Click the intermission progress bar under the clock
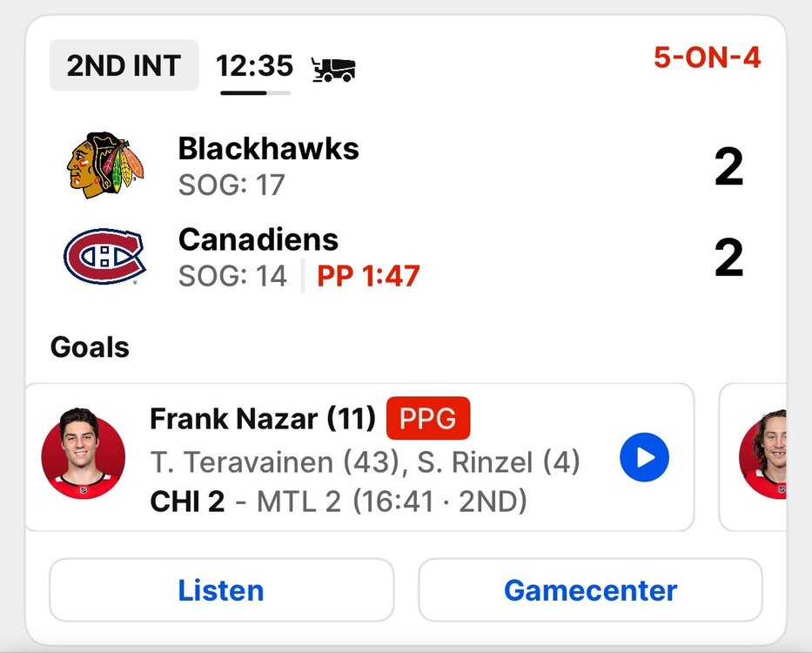812x653 pixels. coord(254,92)
